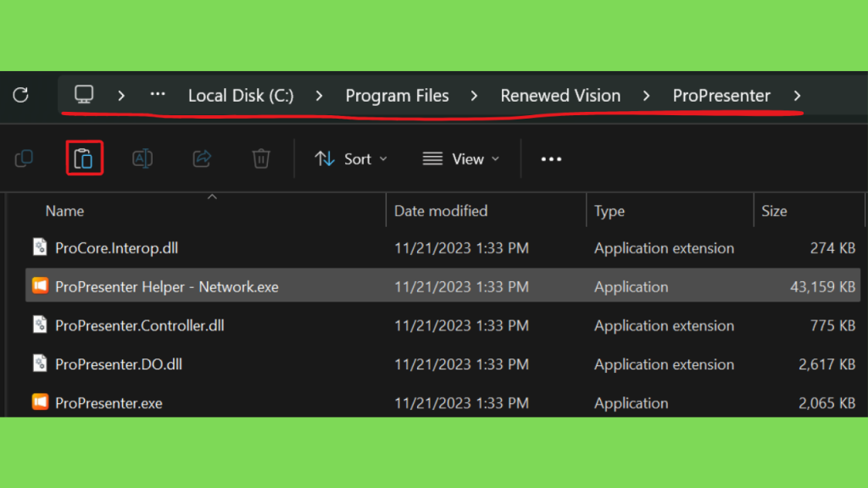Image resolution: width=868 pixels, height=488 pixels.
Task: Sort by the Type column header
Action: click(609, 211)
